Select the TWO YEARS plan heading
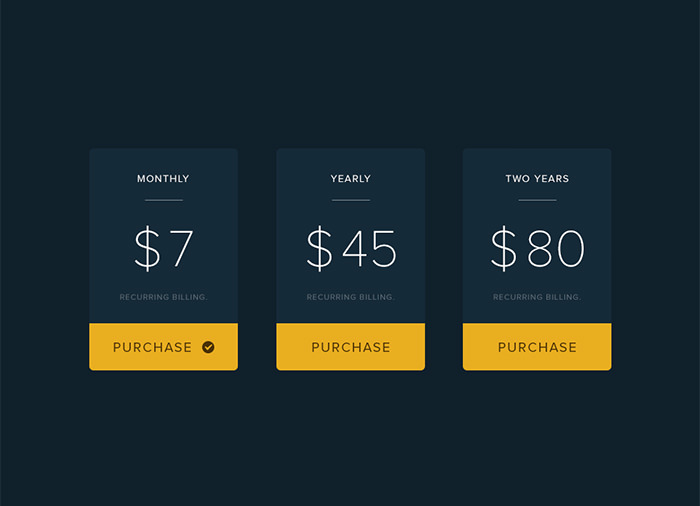This screenshot has height=506, width=700. (x=537, y=179)
